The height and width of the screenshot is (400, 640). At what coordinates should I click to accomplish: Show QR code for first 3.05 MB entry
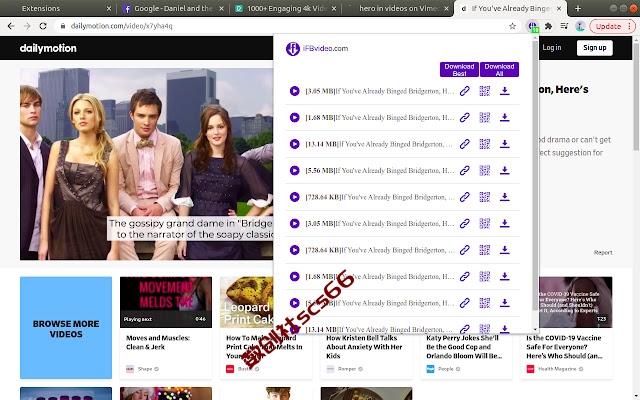point(484,91)
